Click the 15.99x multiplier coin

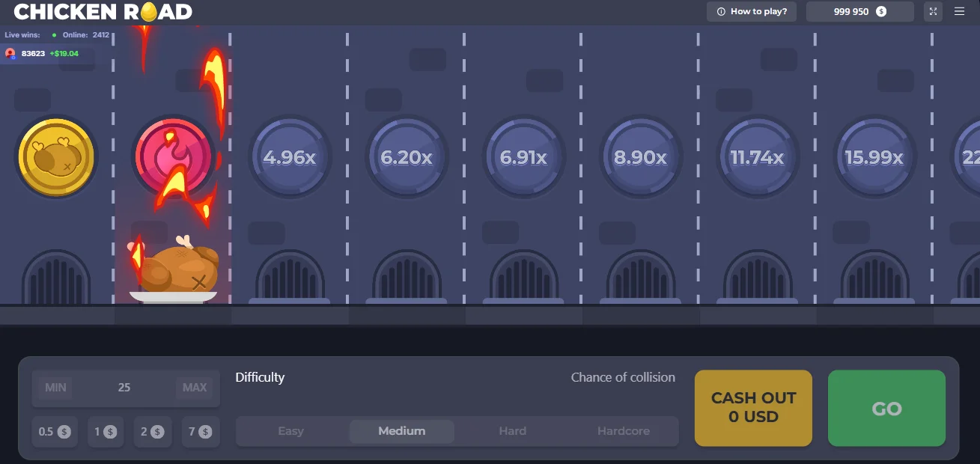point(874,157)
